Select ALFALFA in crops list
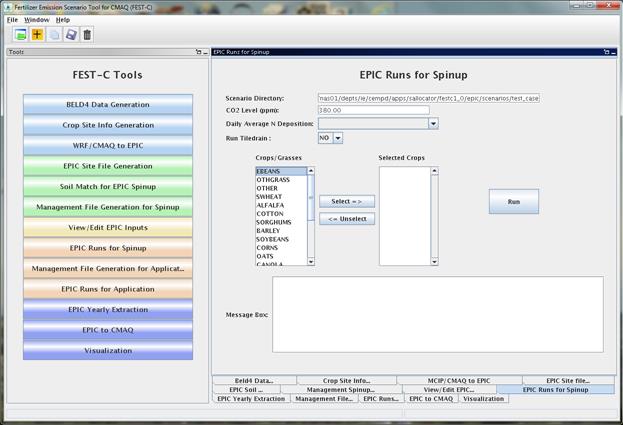623x425 pixels. (x=281, y=205)
